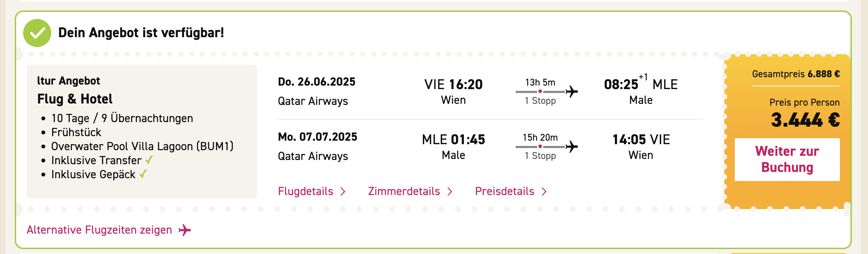The width and height of the screenshot is (868, 254).
Task: Open the Zimmerdetails link
Action: 404,191
